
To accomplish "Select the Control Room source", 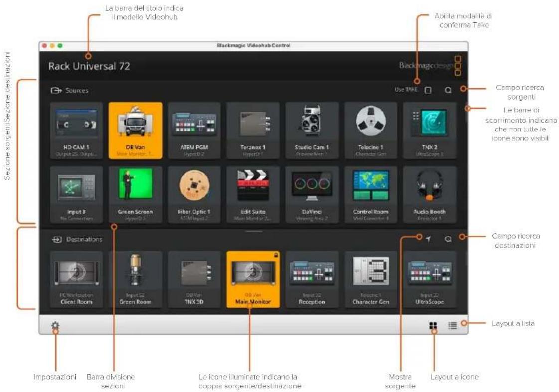I will point(371,194).
